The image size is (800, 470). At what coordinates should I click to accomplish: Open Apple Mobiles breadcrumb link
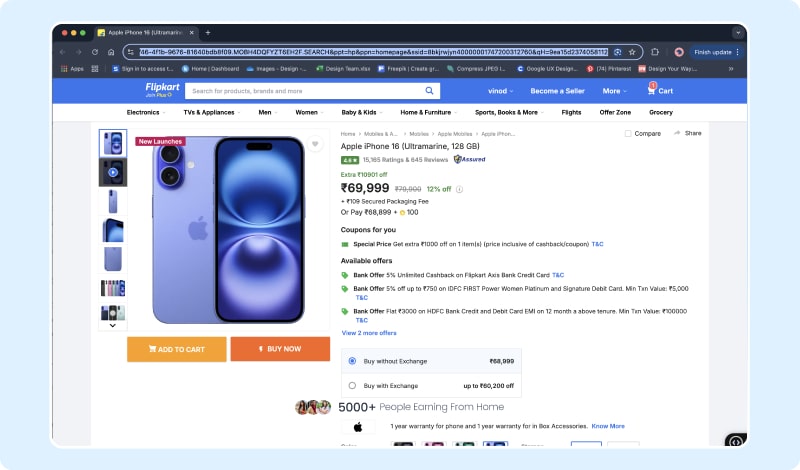(x=455, y=134)
